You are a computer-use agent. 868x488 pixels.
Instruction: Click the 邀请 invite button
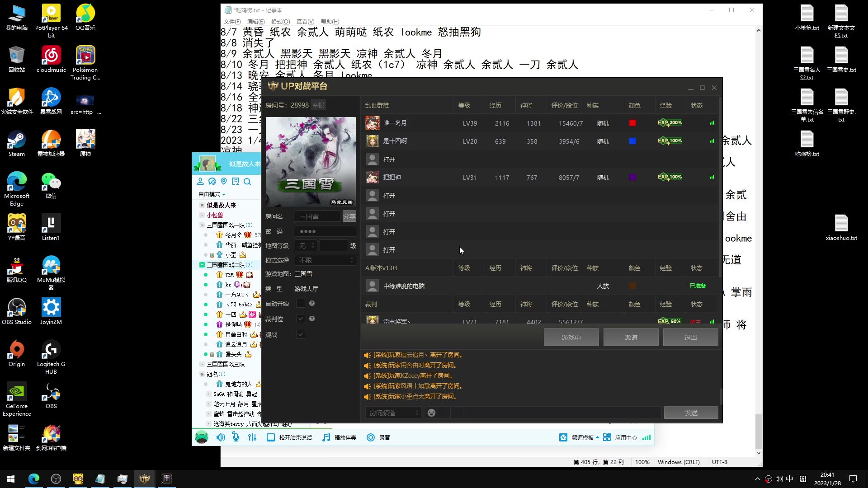coord(631,337)
